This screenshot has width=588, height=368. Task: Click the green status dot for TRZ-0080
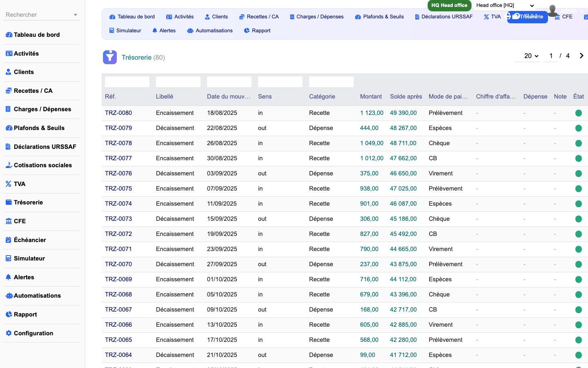pos(579,113)
